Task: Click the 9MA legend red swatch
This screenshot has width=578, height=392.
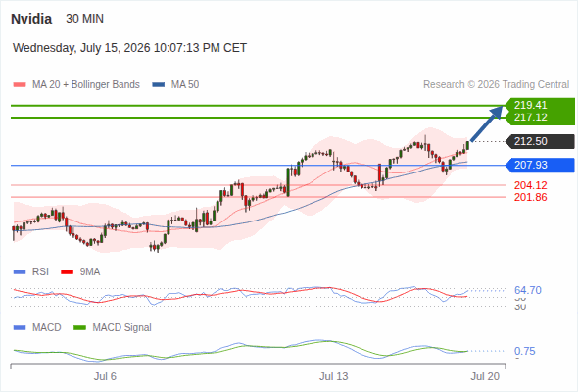Action: coord(67,272)
